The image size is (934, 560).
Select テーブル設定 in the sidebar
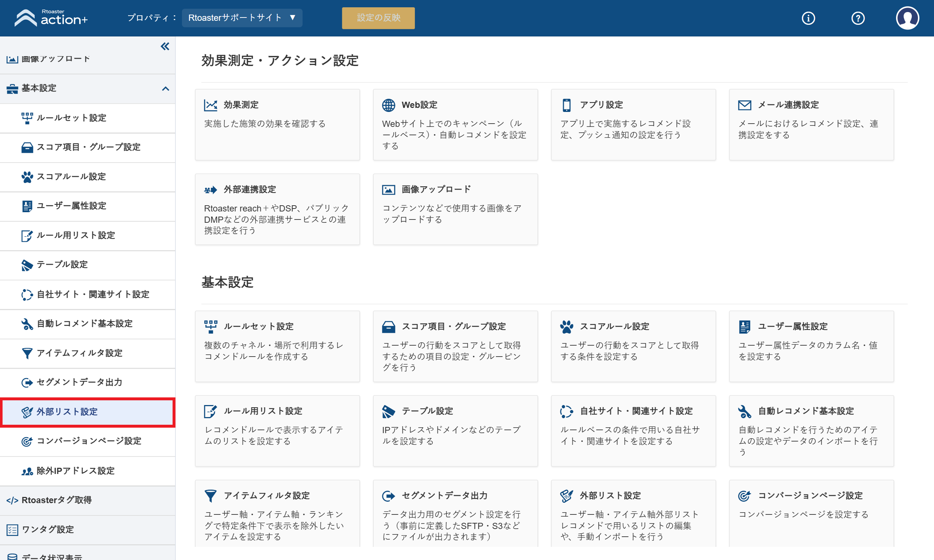(x=88, y=265)
